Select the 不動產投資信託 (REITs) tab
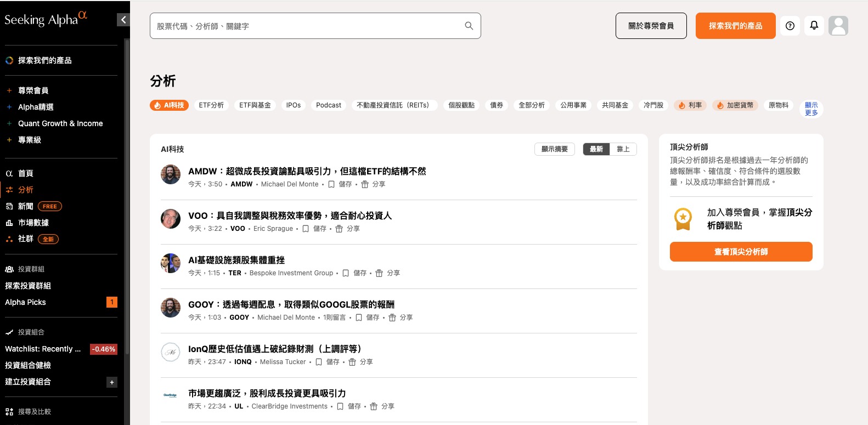Screen dimensions: 868x425 click(394, 105)
